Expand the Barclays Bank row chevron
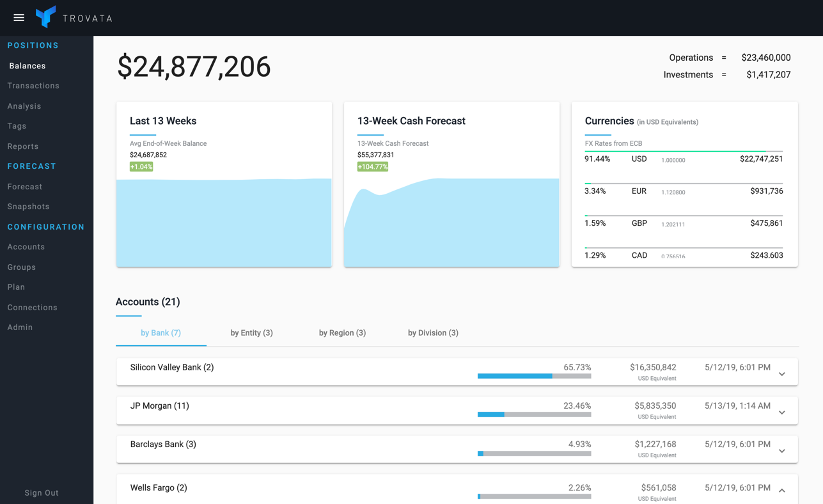823x504 pixels. point(781,451)
